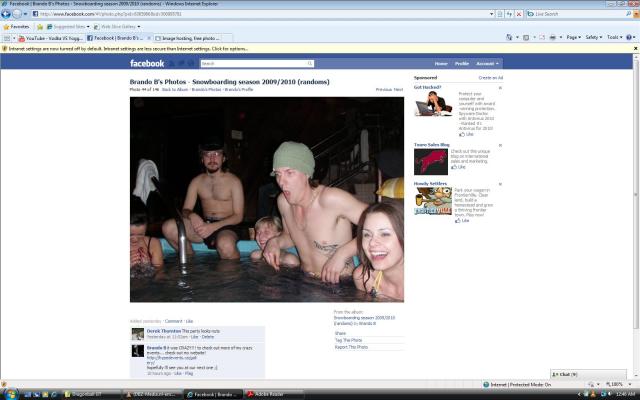Open the Tools menu
This screenshot has height=400, width=640.
pos(614,37)
